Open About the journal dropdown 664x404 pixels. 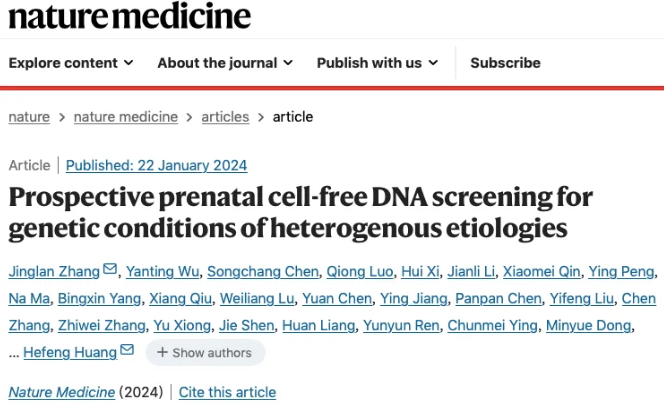pos(225,63)
